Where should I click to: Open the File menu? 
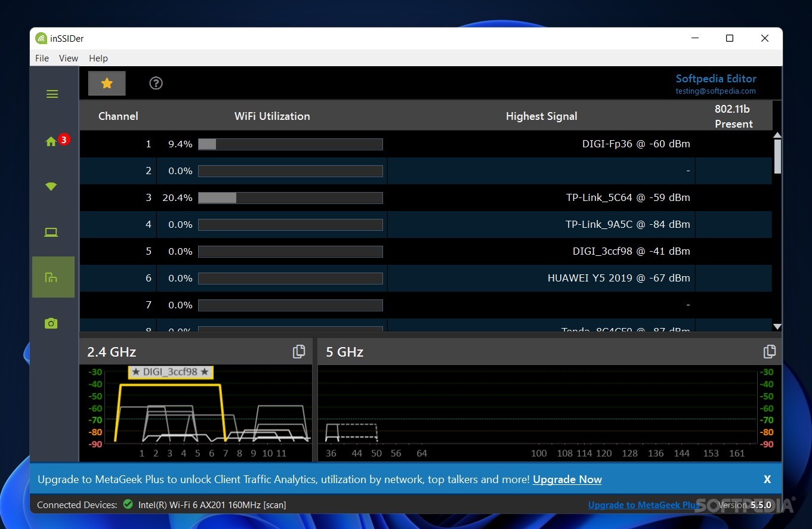(42, 58)
